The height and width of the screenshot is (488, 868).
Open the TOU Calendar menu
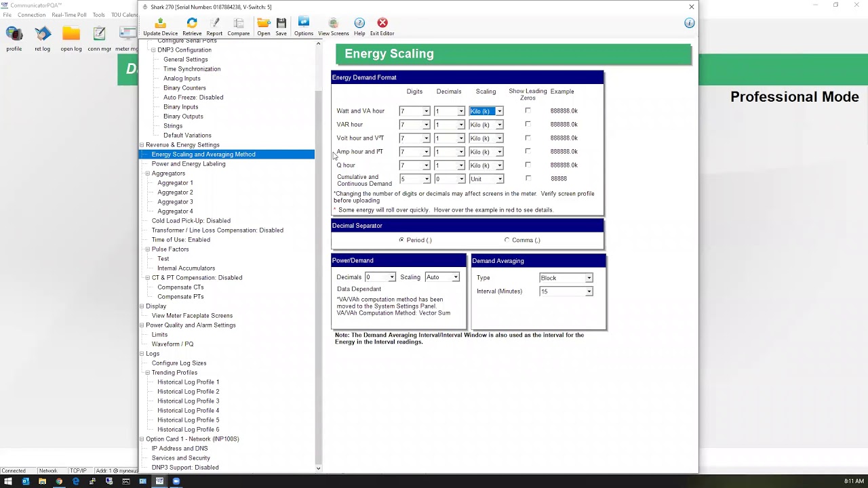pyautogui.click(x=124, y=15)
